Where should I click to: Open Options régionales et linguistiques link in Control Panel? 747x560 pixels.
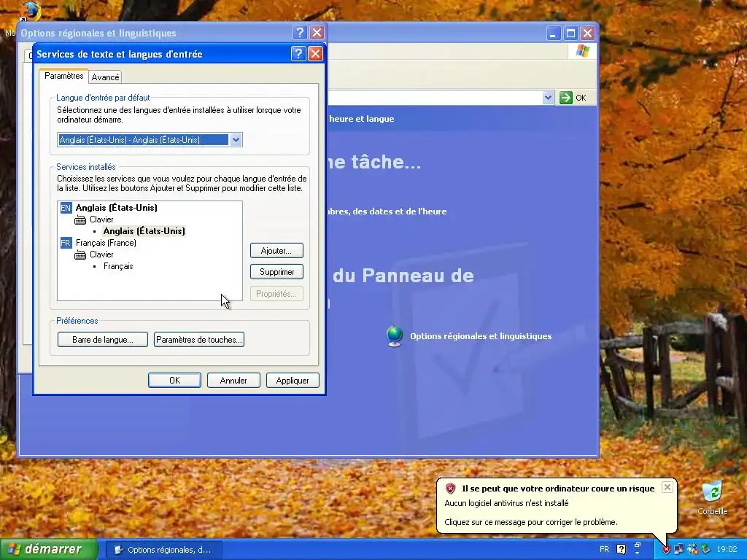click(481, 336)
